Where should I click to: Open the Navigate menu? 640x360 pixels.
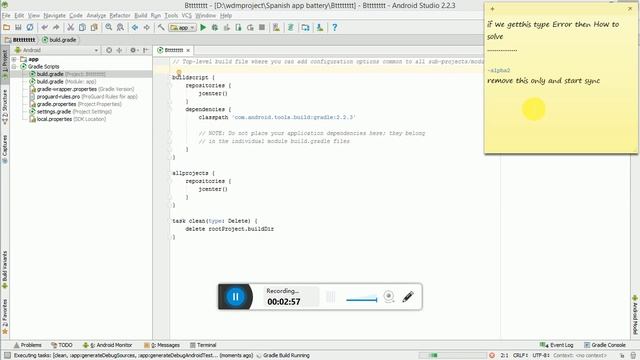click(x=55, y=16)
